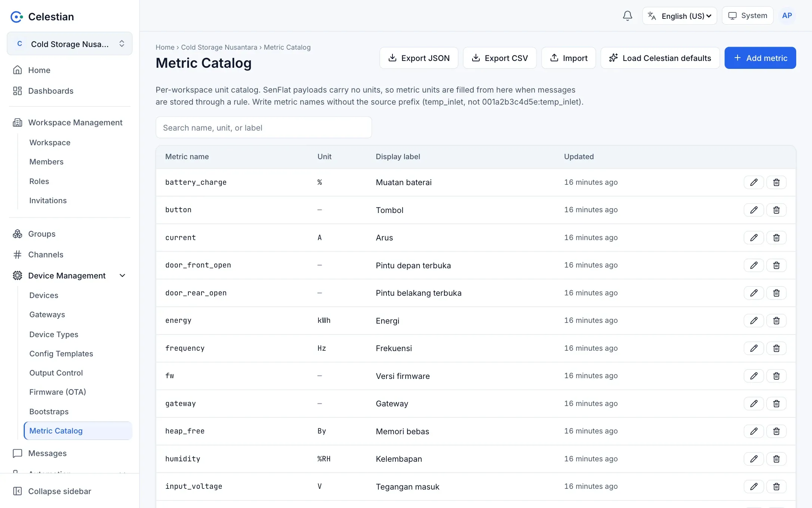Click Add metric button

point(760,58)
